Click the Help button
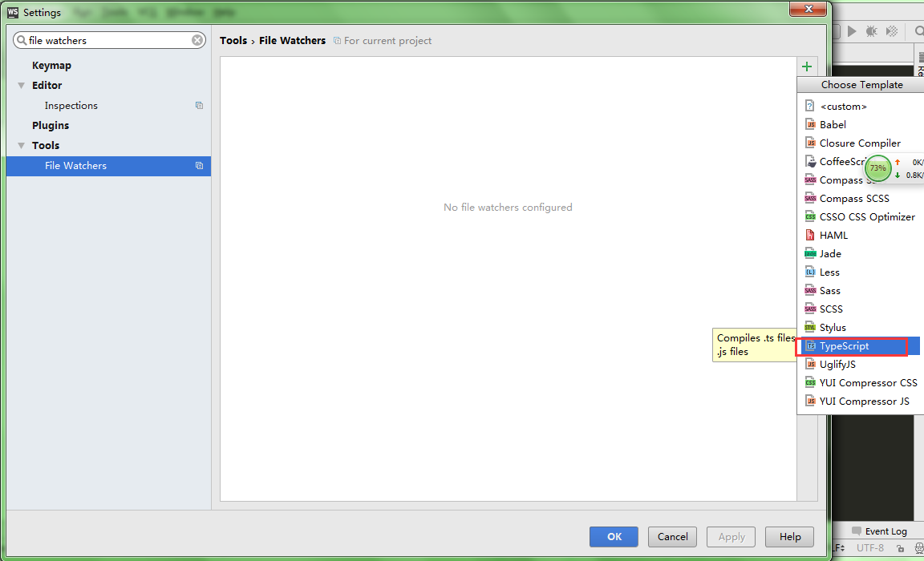 [x=789, y=537]
